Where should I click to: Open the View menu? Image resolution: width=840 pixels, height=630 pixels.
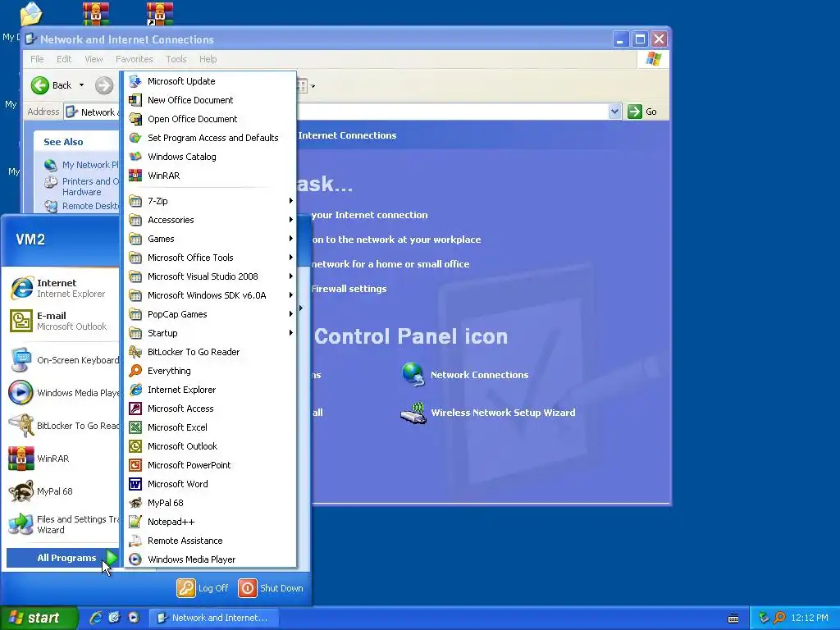[94, 59]
